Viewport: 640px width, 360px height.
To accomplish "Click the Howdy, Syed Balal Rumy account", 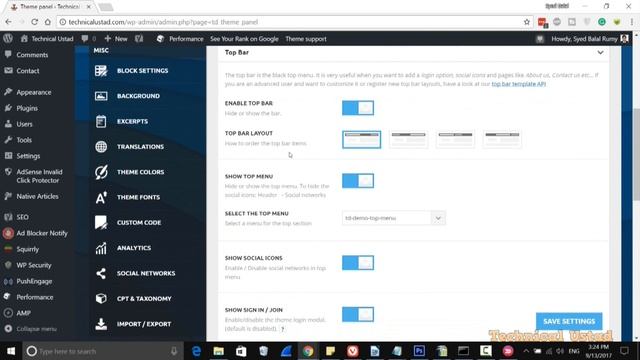I will (590, 39).
